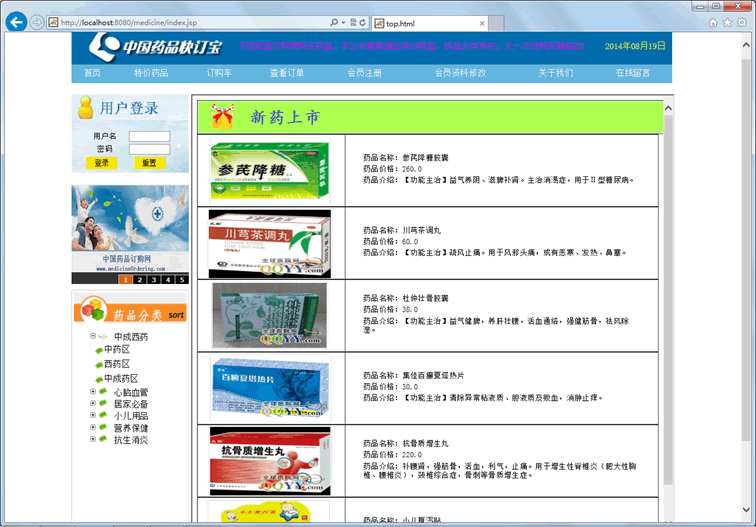Open 特价药品 menu item
Screen dimensions: 756x527
click(151, 73)
